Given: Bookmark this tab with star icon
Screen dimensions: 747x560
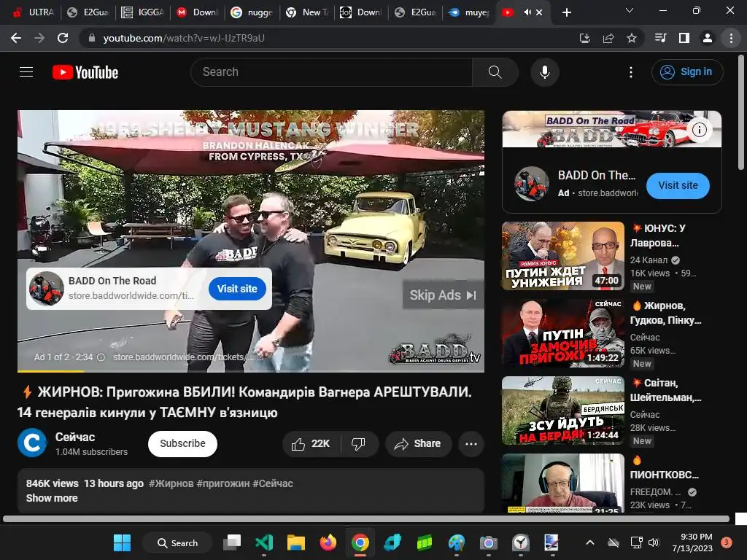Looking at the screenshot, I should point(632,38).
